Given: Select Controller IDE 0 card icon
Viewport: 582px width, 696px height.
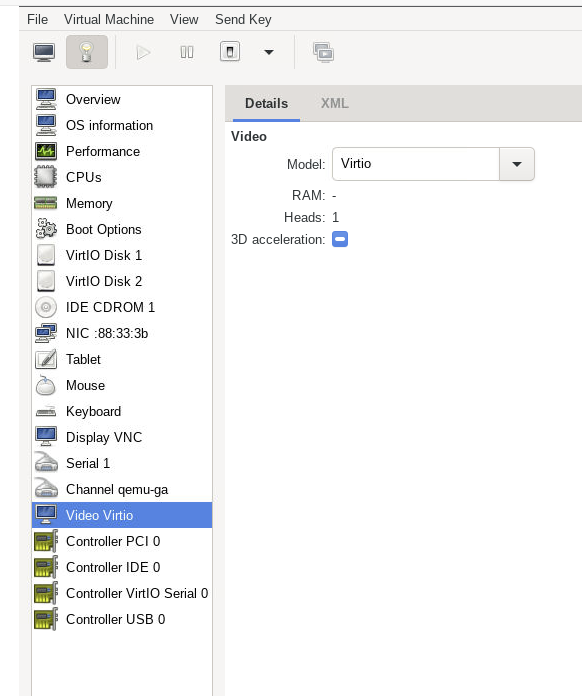Looking at the screenshot, I should coord(46,567).
